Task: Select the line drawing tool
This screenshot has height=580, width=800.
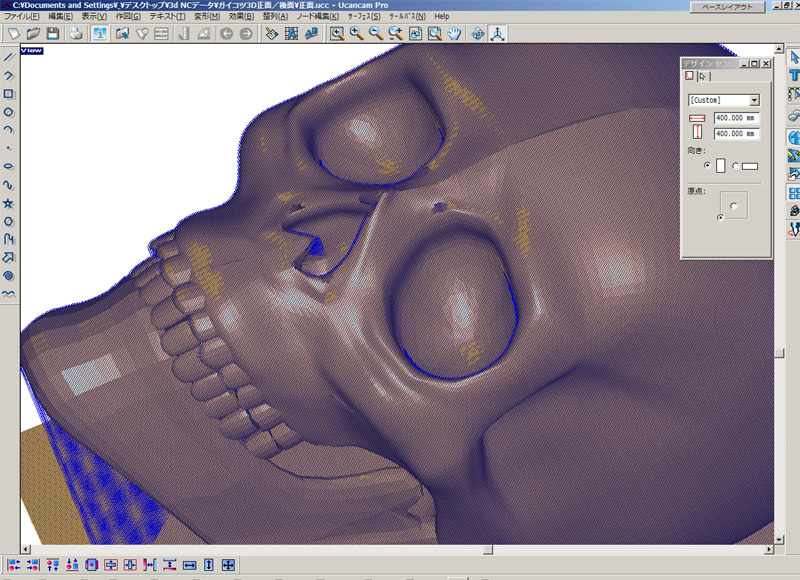Action: [9, 56]
